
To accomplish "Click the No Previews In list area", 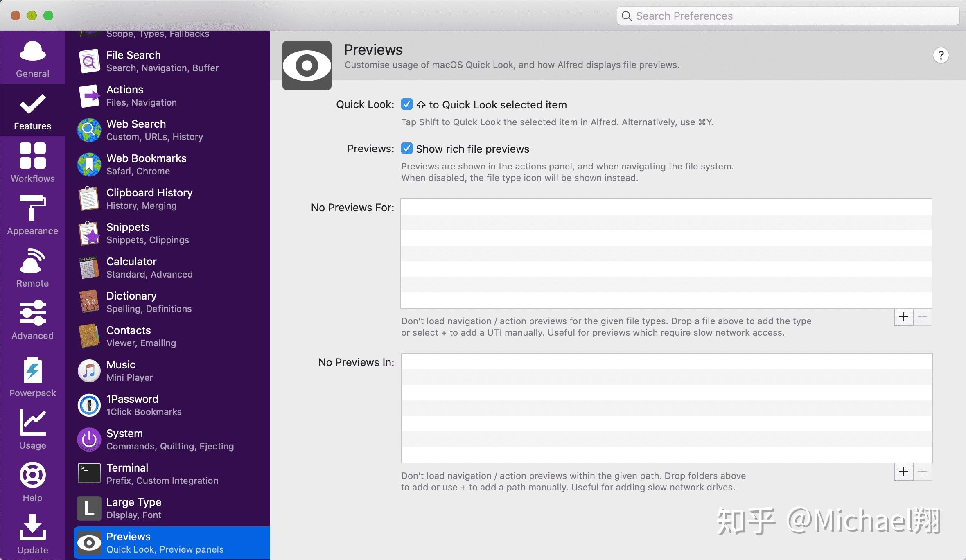I will coord(666,408).
